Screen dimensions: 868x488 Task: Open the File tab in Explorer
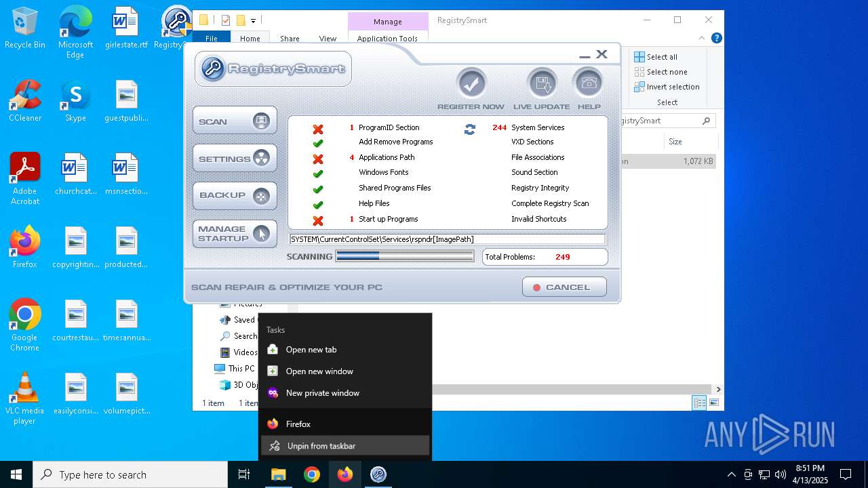(212, 39)
